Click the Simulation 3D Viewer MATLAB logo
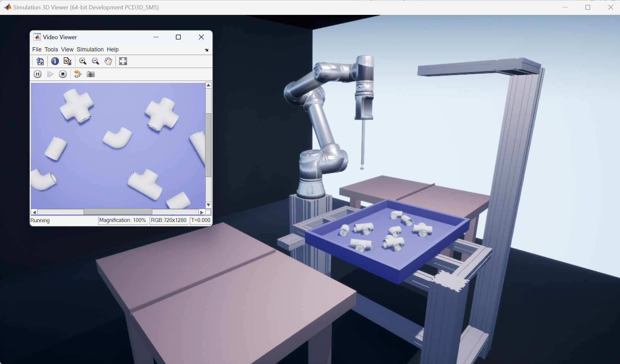Image resolution: width=620 pixels, height=364 pixels. tap(7, 7)
